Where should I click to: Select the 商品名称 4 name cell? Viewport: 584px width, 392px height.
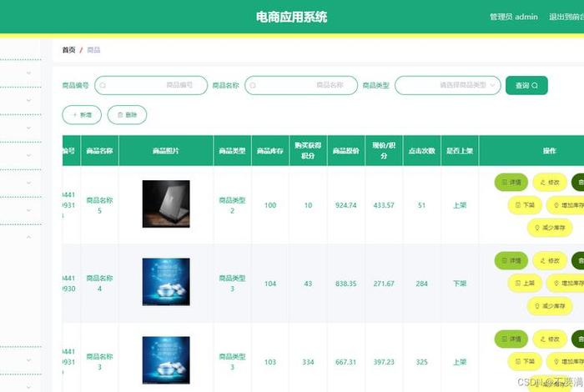coord(99,284)
